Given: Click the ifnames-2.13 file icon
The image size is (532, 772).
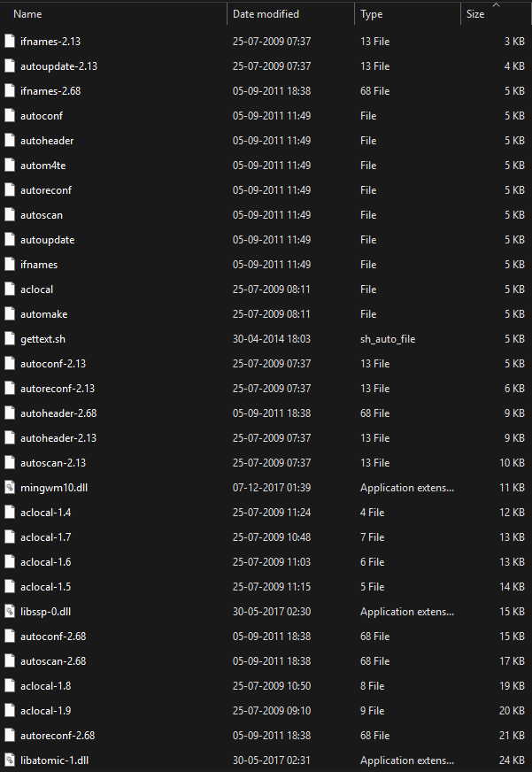Looking at the screenshot, I should click(10, 42).
